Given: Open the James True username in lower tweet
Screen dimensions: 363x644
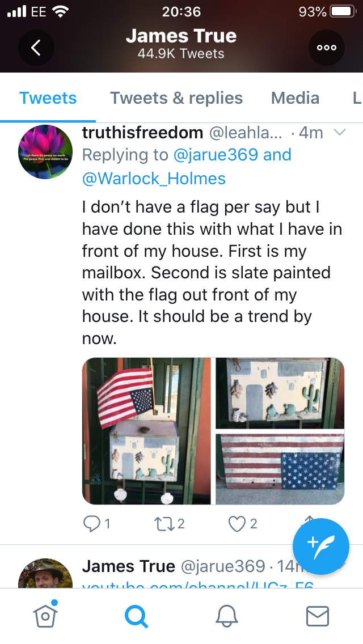Looking at the screenshot, I should pyautogui.click(x=129, y=566).
